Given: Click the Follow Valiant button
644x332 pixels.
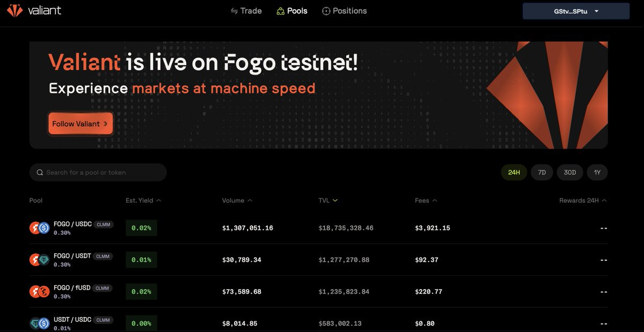Looking at the screenshot, I should [80, 124].
